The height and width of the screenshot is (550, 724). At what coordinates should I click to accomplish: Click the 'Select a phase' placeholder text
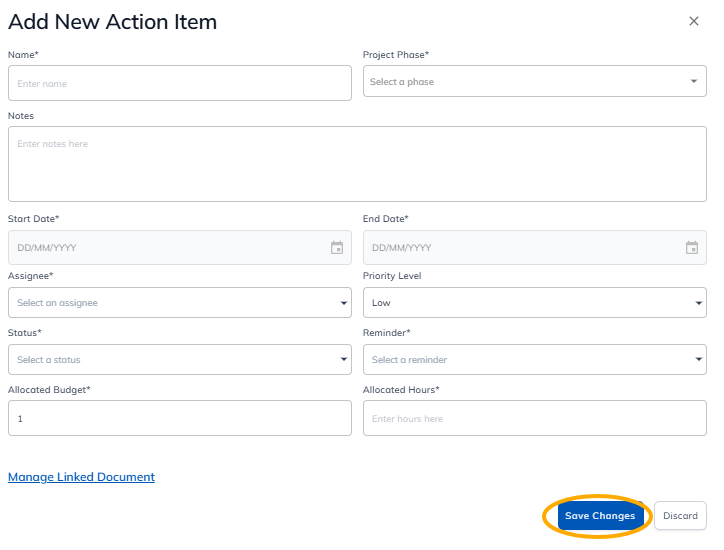point(402,82)
